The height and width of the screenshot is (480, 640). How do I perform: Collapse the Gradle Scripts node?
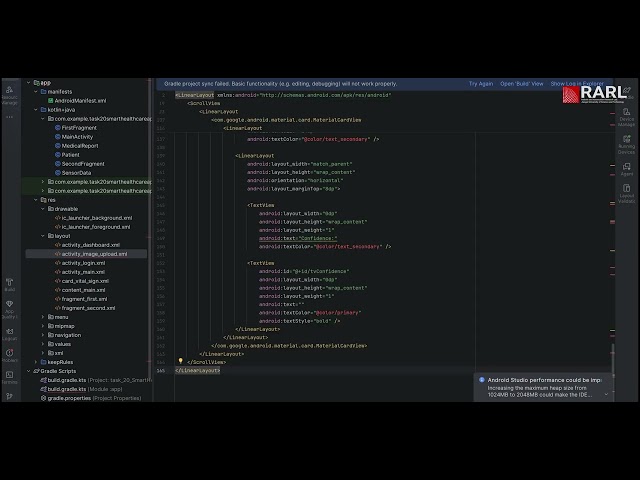click(x=29, y=371)
